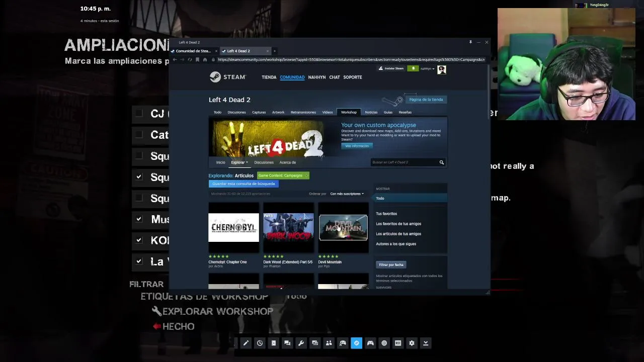The image size is (644, 362).
Task: Click the wrench icon in overlay toolbar
Action: tap(301, 343)
